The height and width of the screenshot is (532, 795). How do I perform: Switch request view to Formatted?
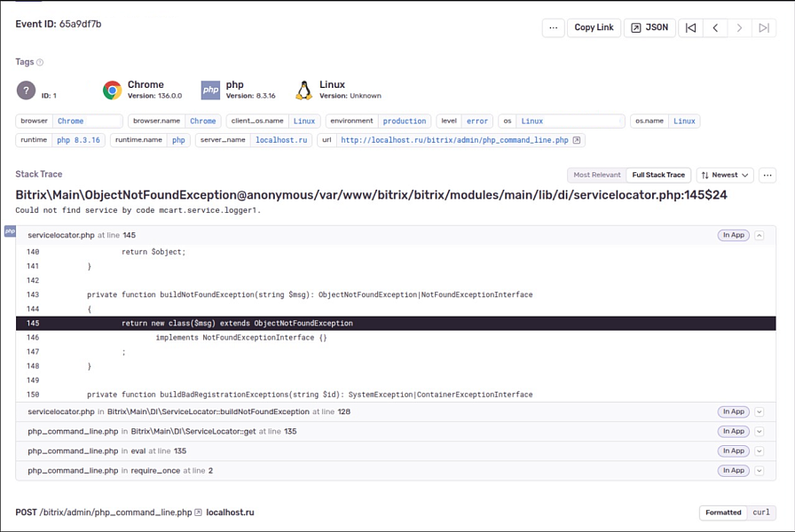click(x=723, y=512)
